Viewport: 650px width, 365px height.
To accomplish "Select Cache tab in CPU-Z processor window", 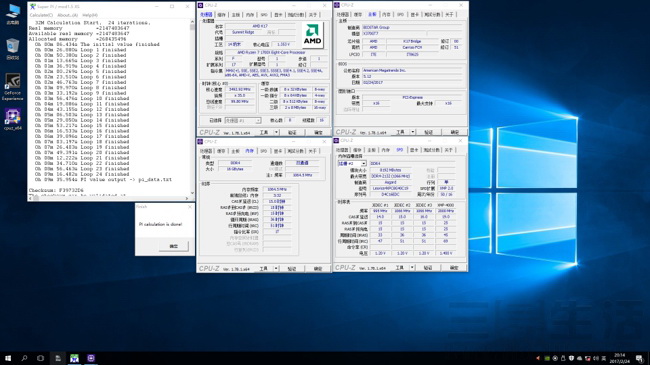I will click(222, 15).
